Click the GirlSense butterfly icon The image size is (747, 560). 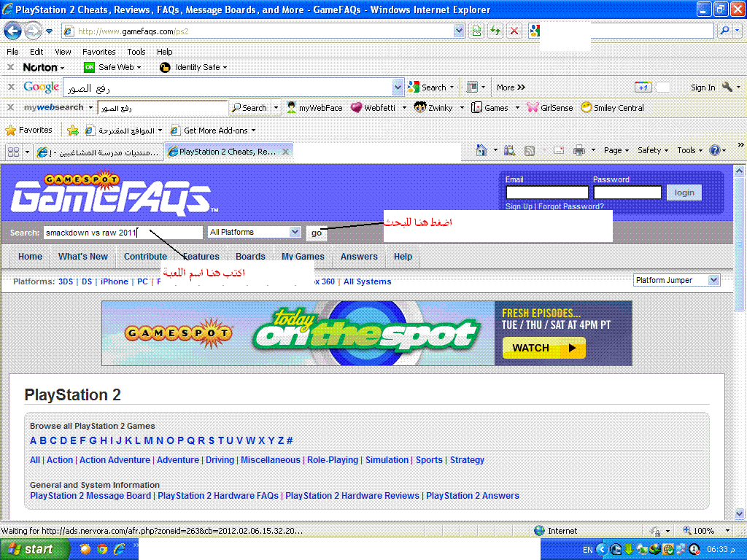click(532, 108)
